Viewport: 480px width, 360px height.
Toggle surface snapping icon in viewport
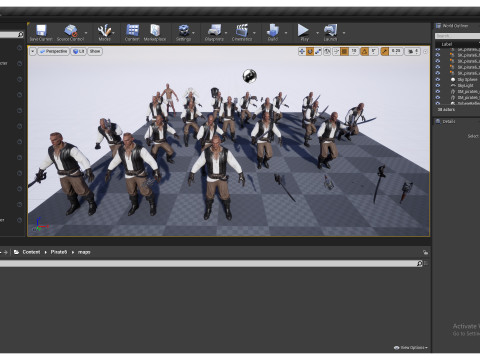coord(336,51)
